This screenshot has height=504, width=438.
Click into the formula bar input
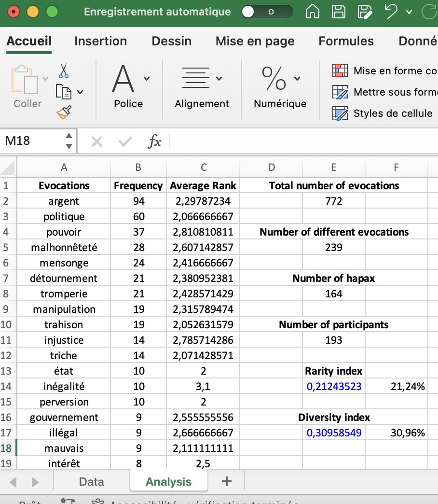[x=303, y=141]
